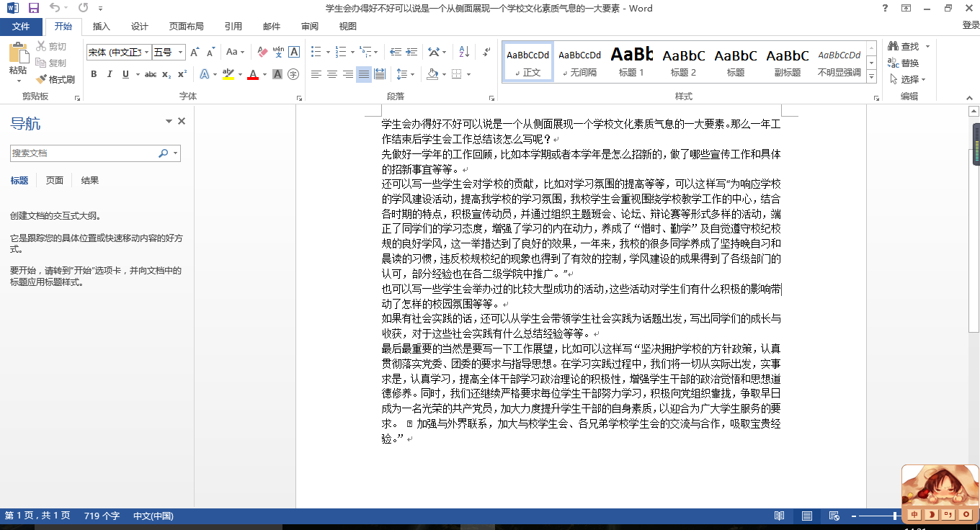Apply the 标题 1 heading style
Screen dimensions: 980x530
631,62
